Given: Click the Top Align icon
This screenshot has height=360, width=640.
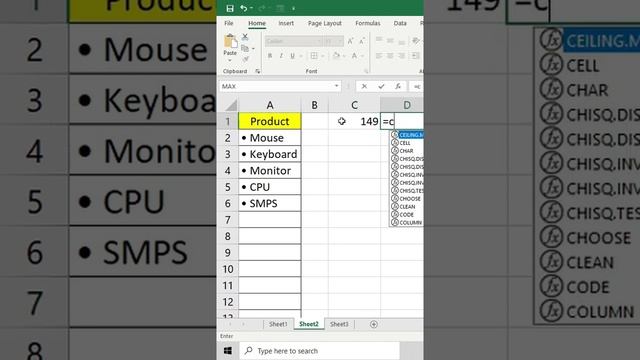Looking at the screenshot, I should pos(379,40).
